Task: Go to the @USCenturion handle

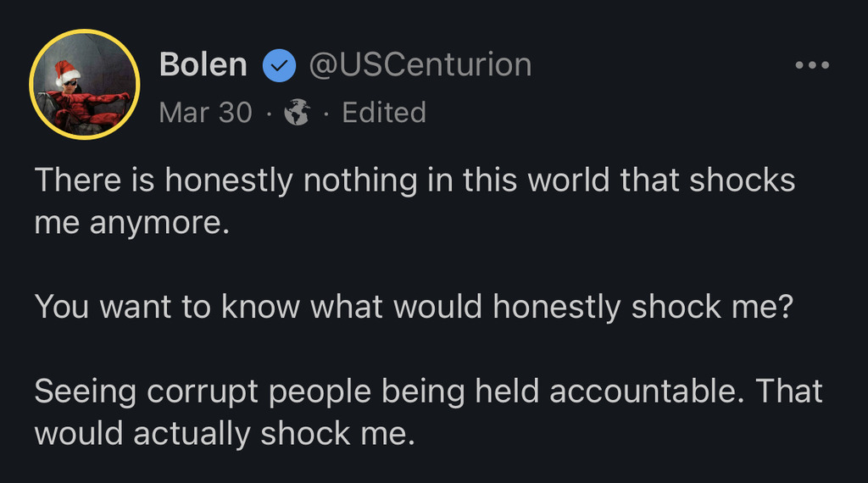Action: (420, 65)
